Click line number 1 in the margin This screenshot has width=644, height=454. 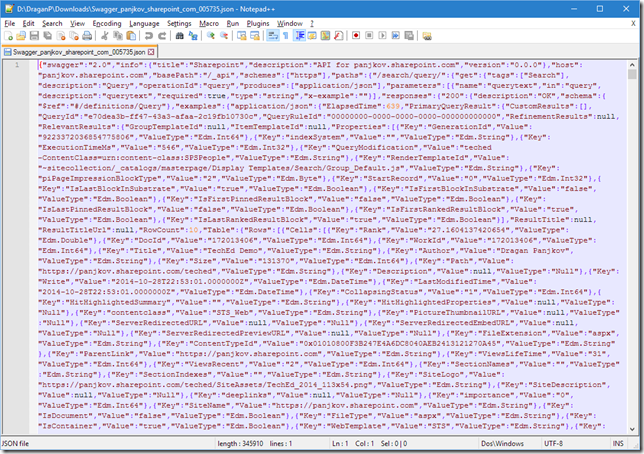coord(17,65)
